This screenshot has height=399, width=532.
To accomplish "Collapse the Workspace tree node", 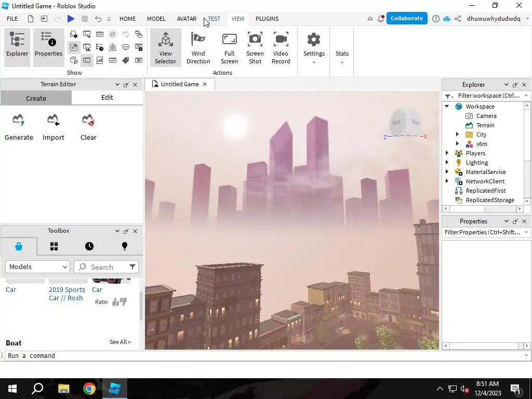I will pos(447,106).
